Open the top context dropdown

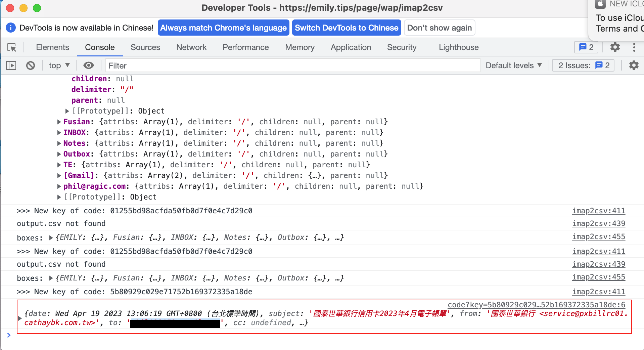click(59, 65)
